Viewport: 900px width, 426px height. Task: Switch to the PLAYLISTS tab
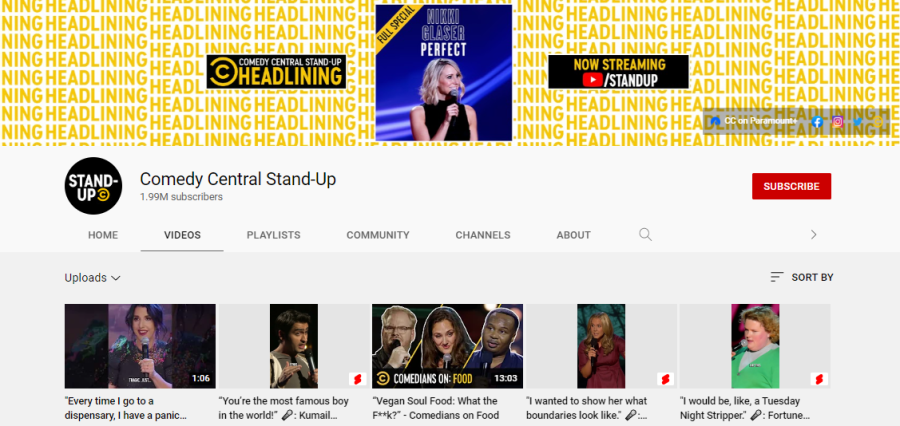tap(273, 235)
